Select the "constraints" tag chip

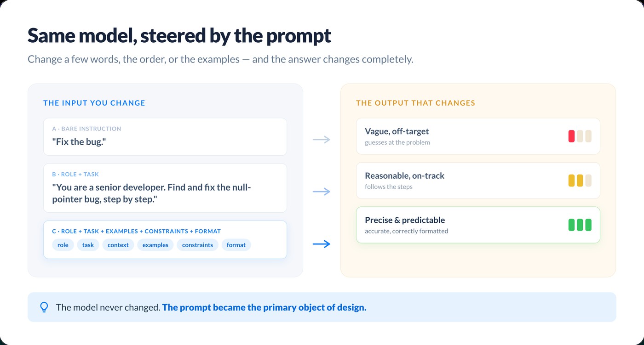pos(197,245)
